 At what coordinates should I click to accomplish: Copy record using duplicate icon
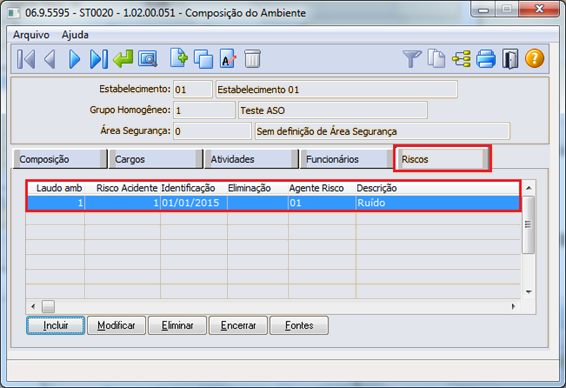[203, 59]
